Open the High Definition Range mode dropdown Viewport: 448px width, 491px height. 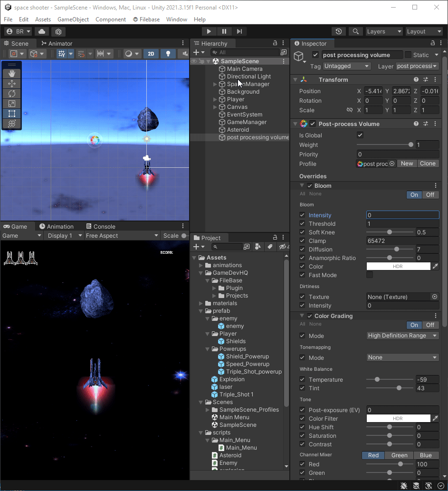[402, 336]
